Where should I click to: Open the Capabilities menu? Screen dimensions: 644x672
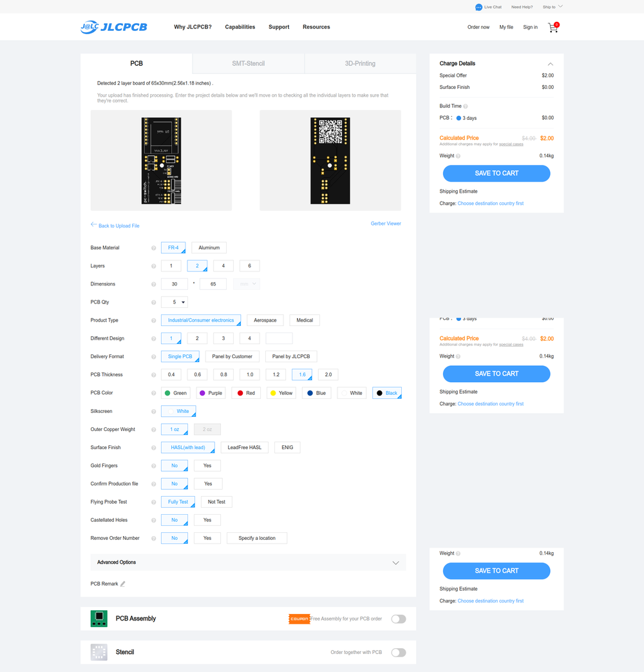pyautogui.click(x=240, y=27)
